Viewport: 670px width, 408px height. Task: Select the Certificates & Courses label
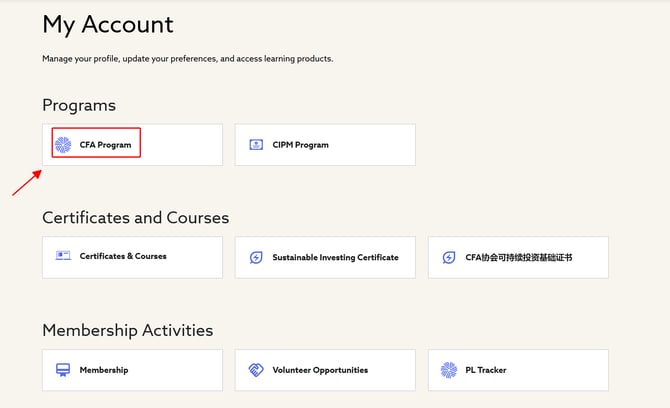(x=123, y=256)
